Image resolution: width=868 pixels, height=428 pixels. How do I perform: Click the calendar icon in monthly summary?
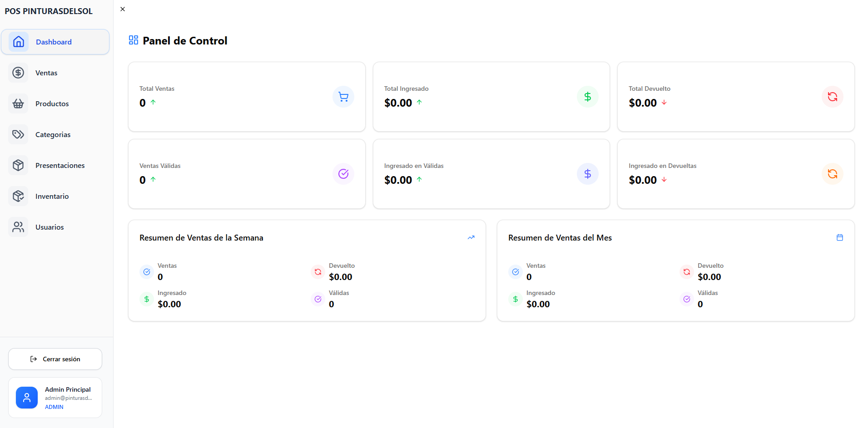point(839,237)
